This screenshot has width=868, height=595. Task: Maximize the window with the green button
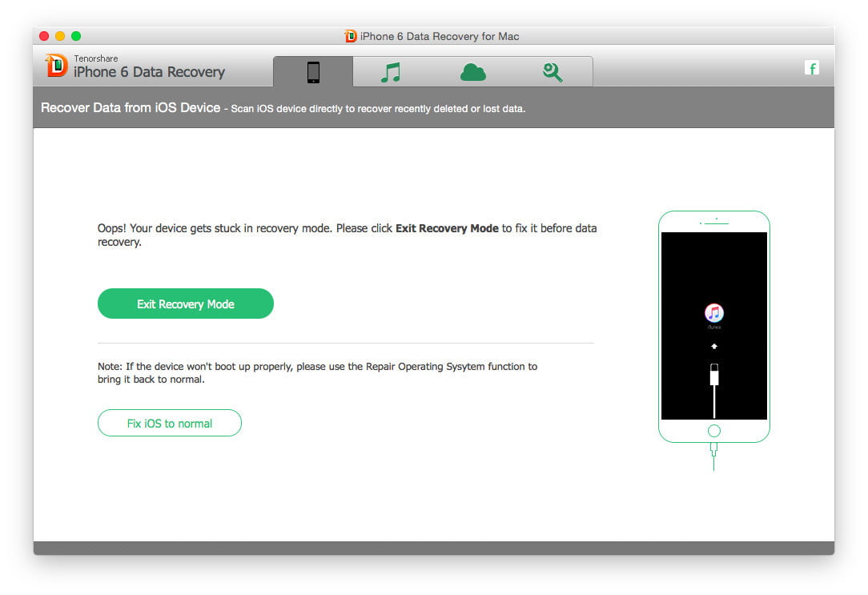(x=76, y=36)
